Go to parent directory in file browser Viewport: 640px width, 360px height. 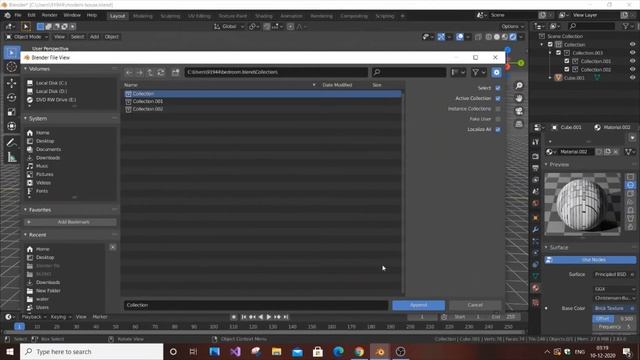tap(150, 72)
